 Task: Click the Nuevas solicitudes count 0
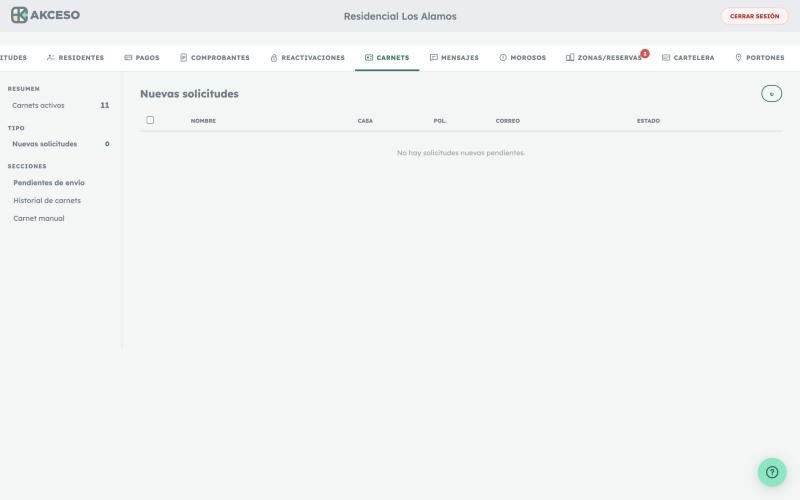coord(107,144)
